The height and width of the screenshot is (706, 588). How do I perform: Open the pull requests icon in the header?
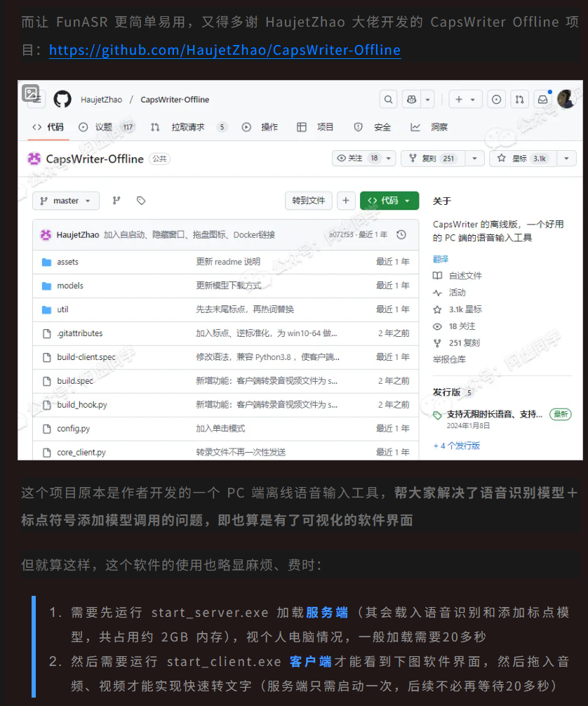(519, 100)
